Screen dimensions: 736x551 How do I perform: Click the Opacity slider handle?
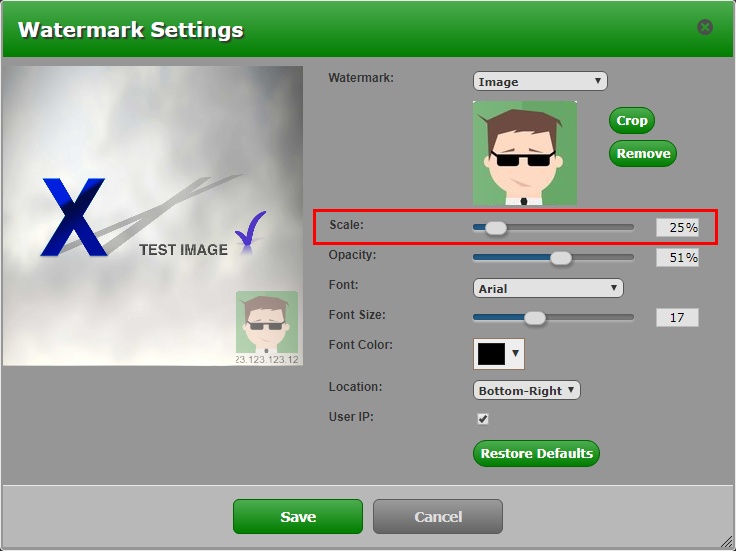pyautogui.click(x=561, y=258)
